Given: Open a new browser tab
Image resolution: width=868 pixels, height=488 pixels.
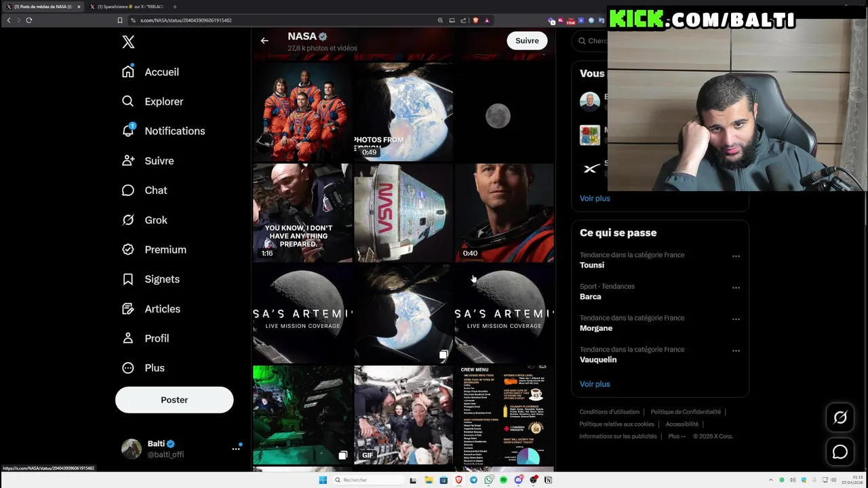Looking at the screenshot, I should [x=174, y=7].
